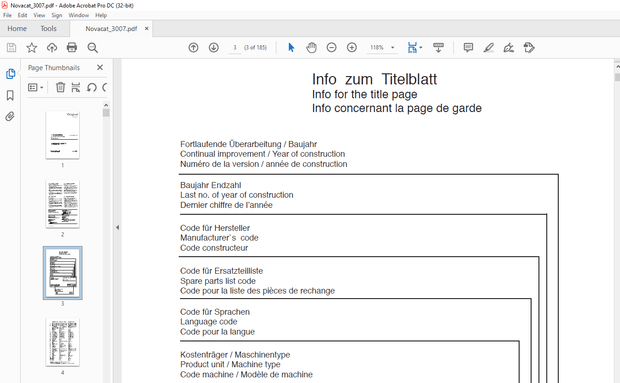Open thumbnail options dropdown menu

click(x=36, y=87)
